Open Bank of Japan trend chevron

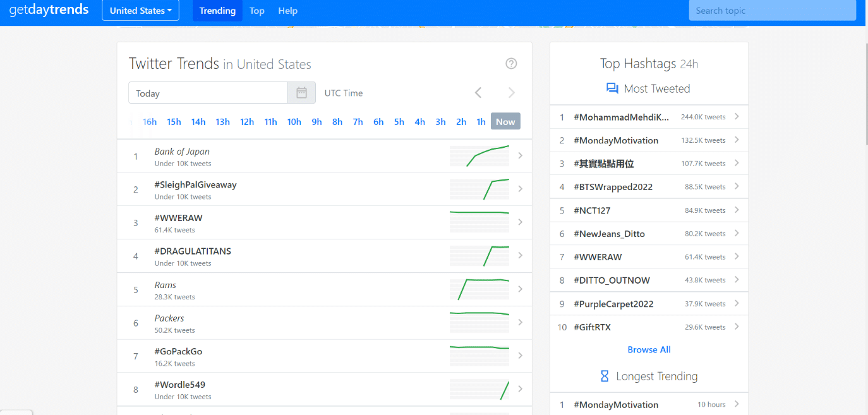pyautogui.click(x=521, y=155)
